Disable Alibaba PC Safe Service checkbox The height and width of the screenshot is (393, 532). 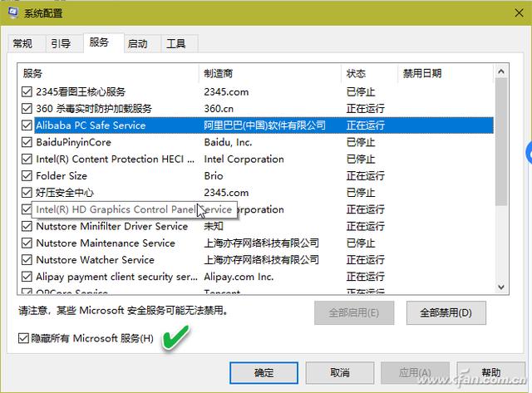click(x=27, y=125)
